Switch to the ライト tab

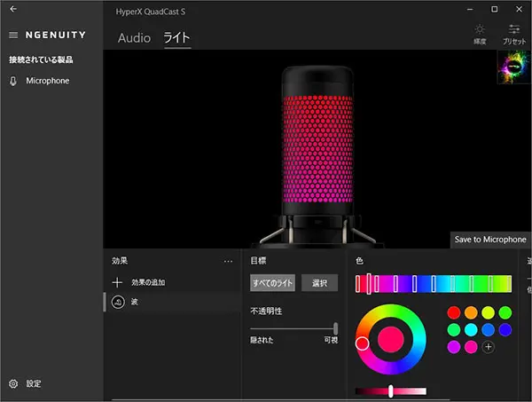click(x=177, y=37)
